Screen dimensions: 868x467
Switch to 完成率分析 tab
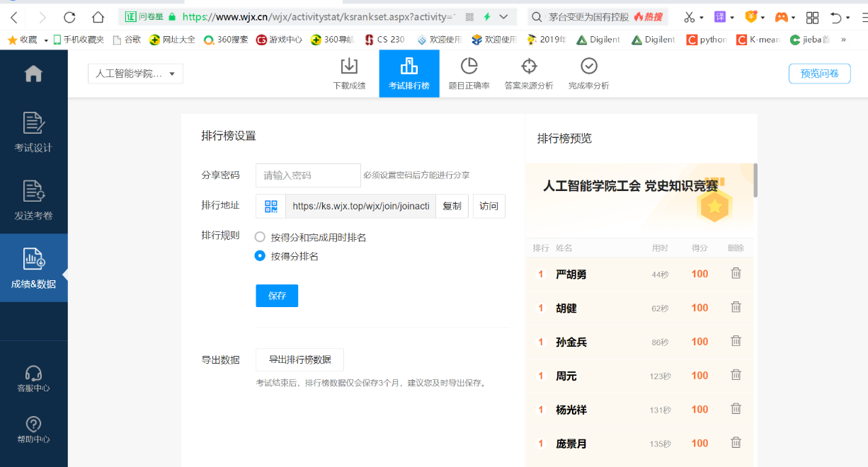[588, 73]
